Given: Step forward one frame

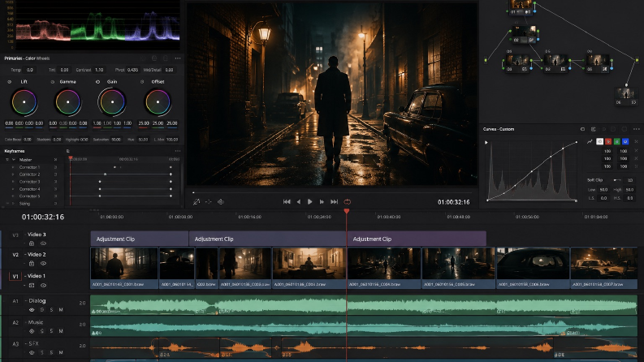Looking at the screenshot, I should [x=322, y=201].
